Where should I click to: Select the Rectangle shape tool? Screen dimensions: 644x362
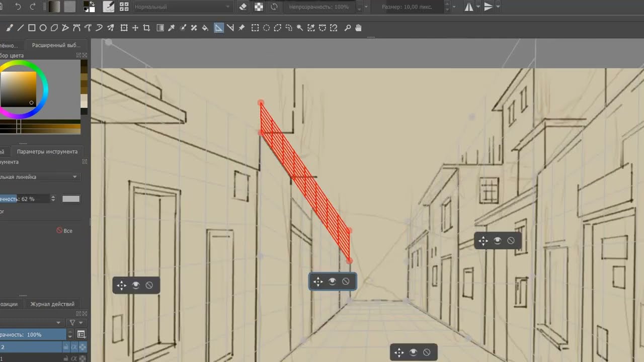click(x=32, y=28)
